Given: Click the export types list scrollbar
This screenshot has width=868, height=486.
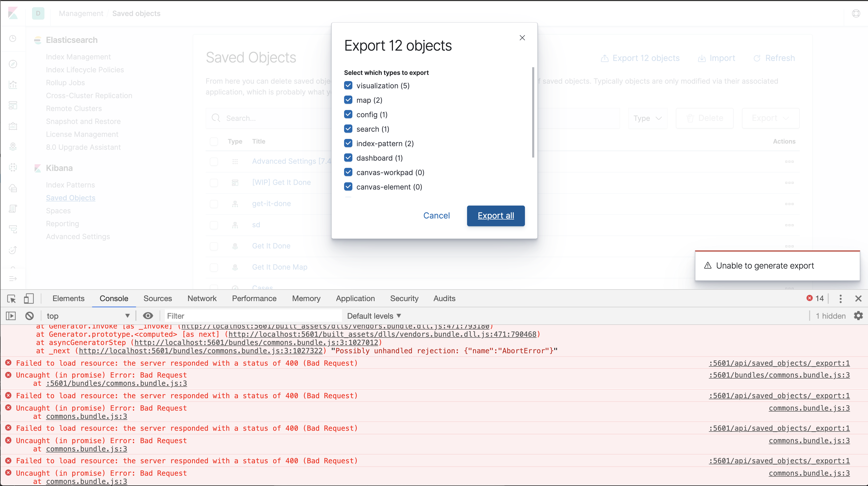Looking at the screenshot, I should point(533,112).
